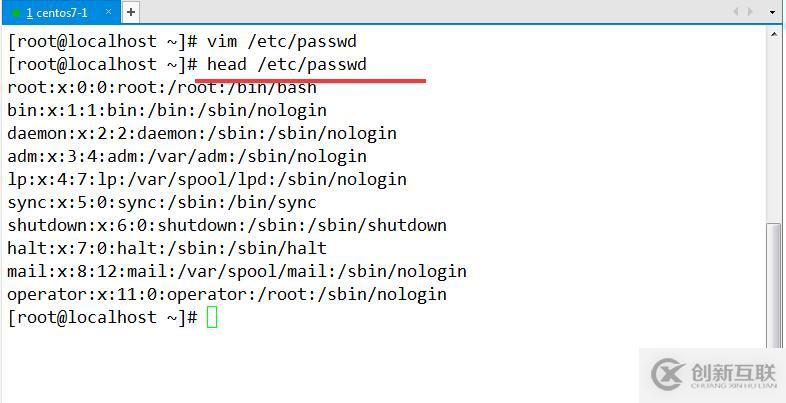Click the scrollbar track above the thumb
This screenshot has height=403, width=786.
[775, 120]
